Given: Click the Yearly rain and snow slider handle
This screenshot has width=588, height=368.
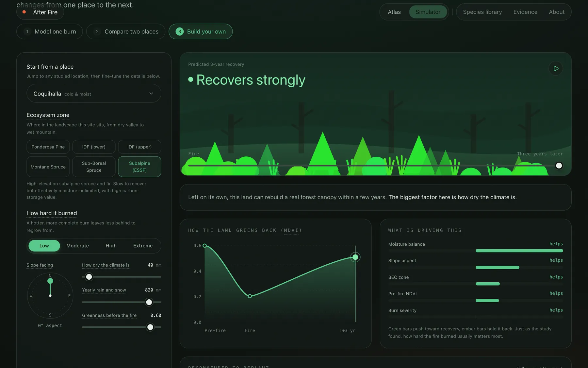Looking at the screenshot, I should [x=149, y=302].
